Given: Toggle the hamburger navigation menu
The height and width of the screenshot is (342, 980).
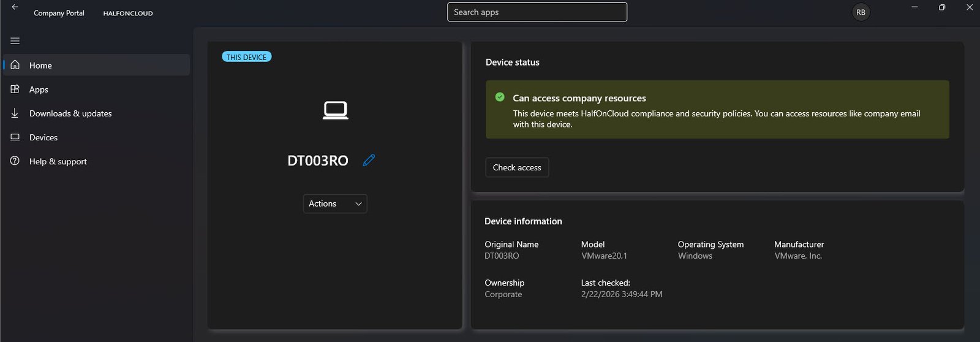Looking at the screenshot, I should click(15, 41).
